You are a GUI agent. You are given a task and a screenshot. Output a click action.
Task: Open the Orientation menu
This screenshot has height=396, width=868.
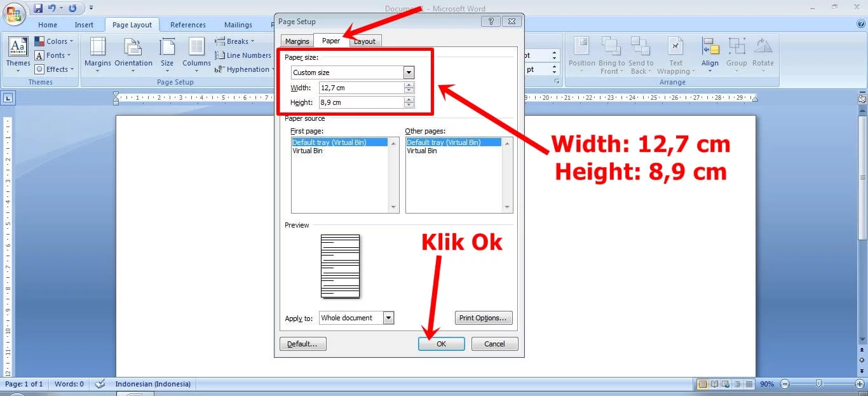pyautogui.click(x=133, y=55)
